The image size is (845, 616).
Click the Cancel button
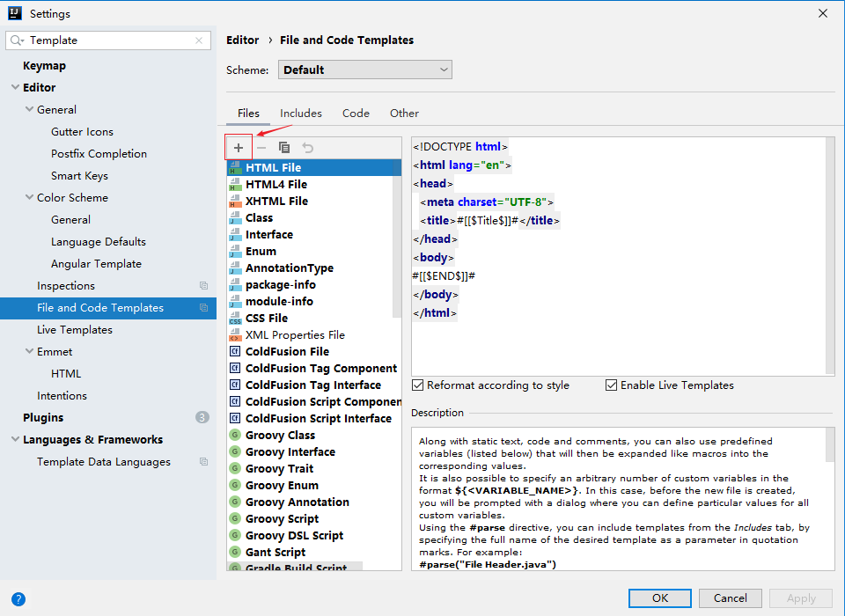click(730, 598)
